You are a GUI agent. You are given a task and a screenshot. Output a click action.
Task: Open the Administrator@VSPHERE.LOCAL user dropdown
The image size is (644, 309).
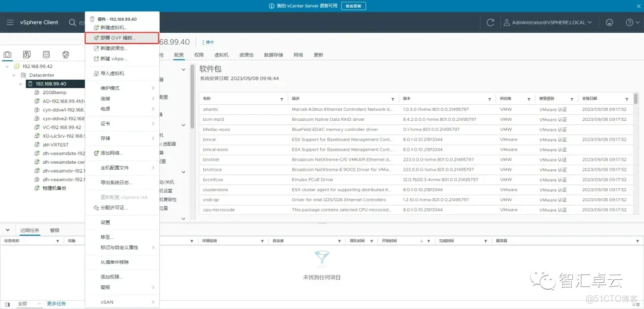click(x=548, y=23)
